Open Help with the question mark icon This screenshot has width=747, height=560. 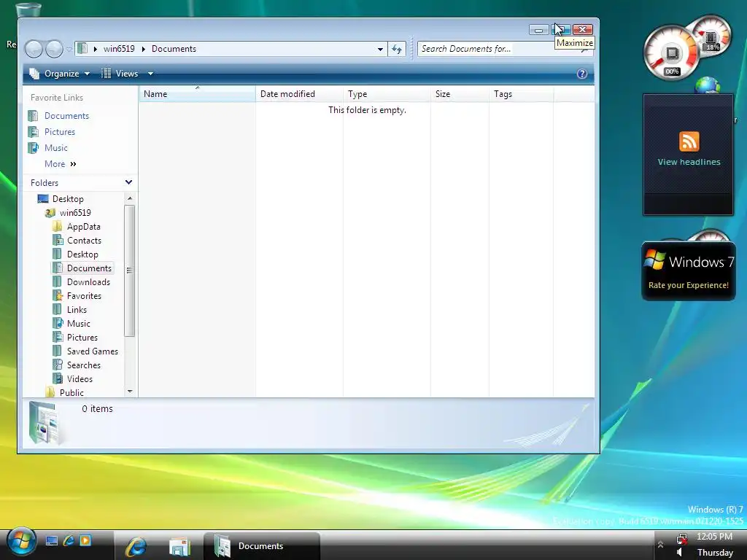[581, 74]
